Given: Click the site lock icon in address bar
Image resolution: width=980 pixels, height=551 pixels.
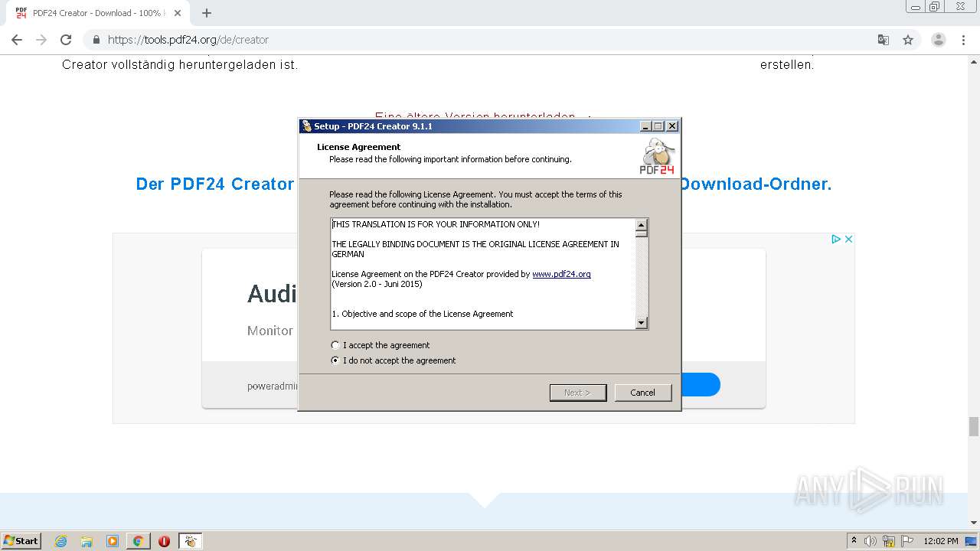Looking at the screenshot, I should [96, 40].
